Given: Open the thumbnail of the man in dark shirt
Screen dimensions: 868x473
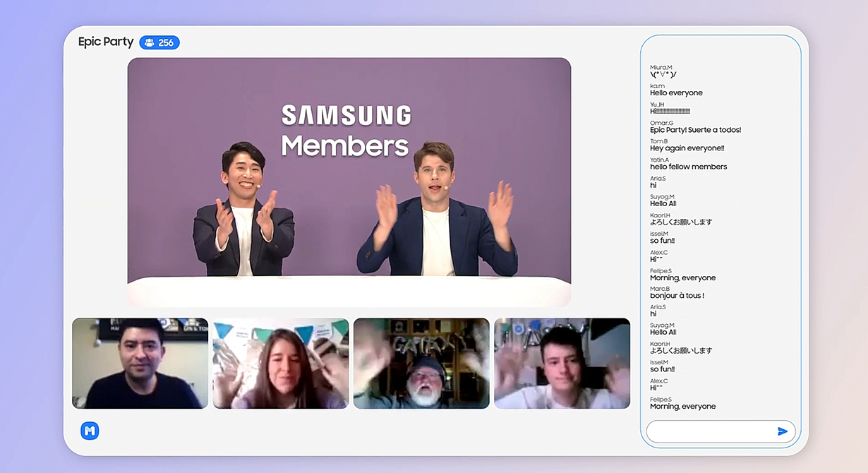Looking at the screenshot, I should tap(140, 364).
